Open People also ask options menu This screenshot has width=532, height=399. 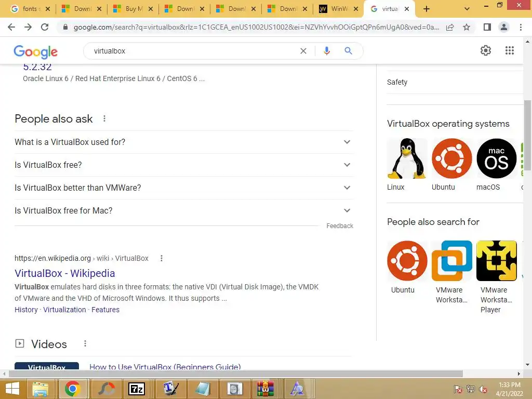tap(104, 119)
